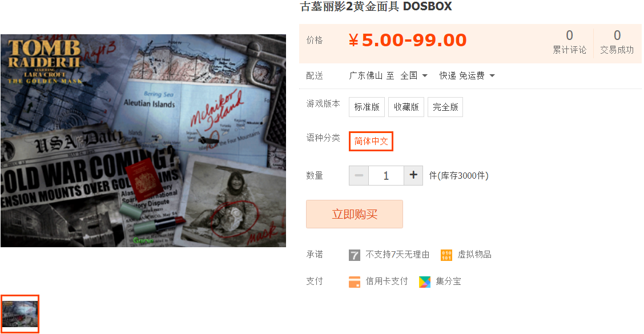Click the orange virtual goods icon
644x334 pixels.
pyautogui.click(x=446, y=255)
